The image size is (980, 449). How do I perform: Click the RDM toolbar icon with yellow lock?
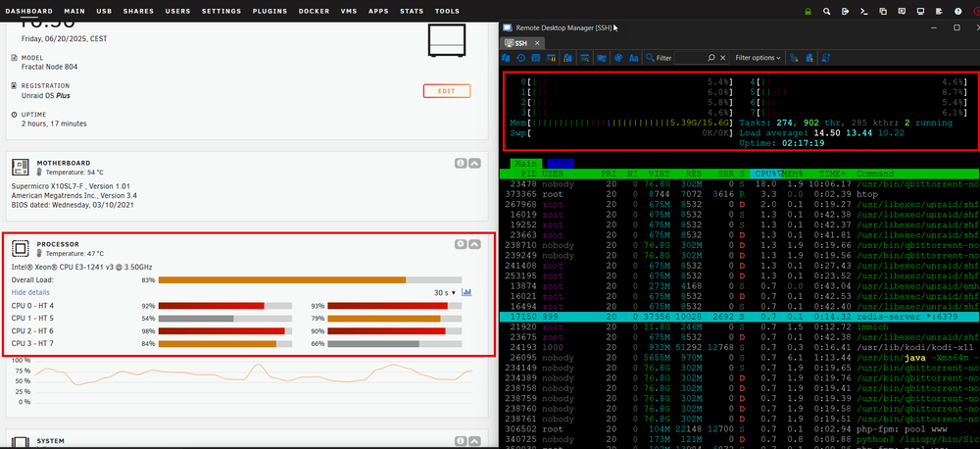568,58
